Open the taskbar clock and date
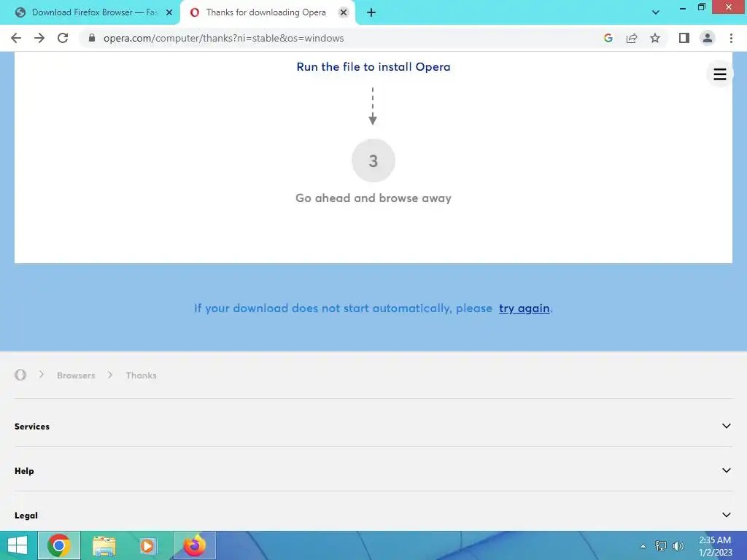The height and width of the screenshot is (560, 747). tap(715, 546)
